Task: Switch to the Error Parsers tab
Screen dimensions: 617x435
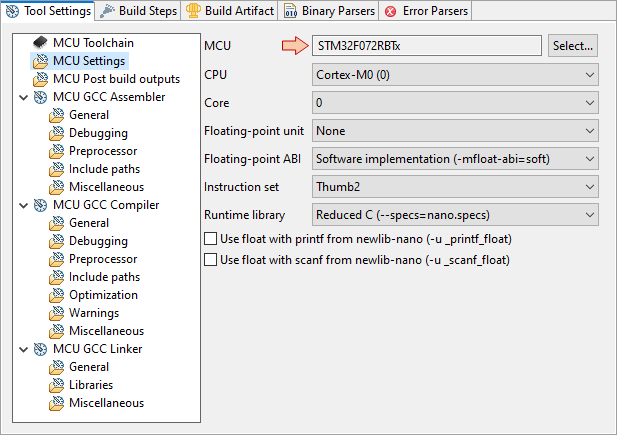Action: (426, 11)
